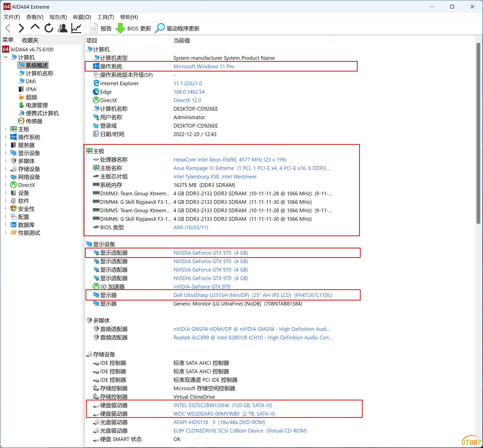Click the Forward navigation arrow
Screen dimensions: 483x448
[21, 28]
